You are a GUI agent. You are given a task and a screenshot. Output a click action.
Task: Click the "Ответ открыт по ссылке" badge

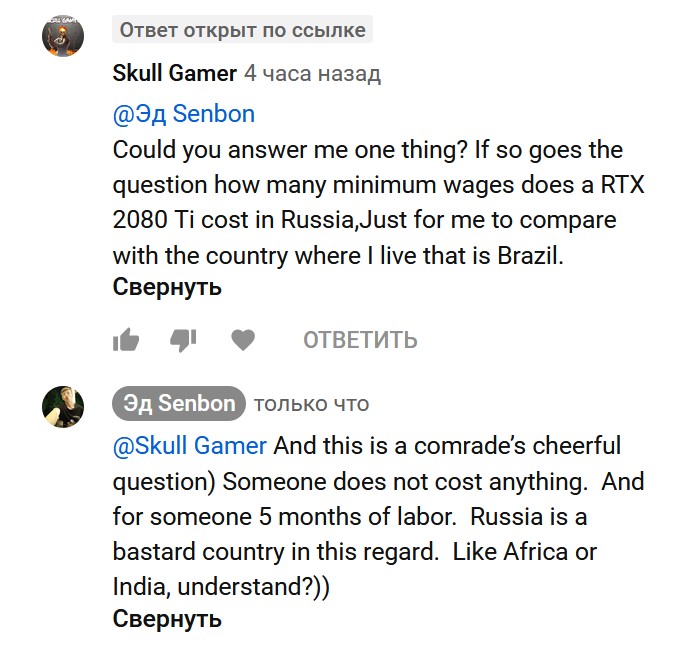242,30
